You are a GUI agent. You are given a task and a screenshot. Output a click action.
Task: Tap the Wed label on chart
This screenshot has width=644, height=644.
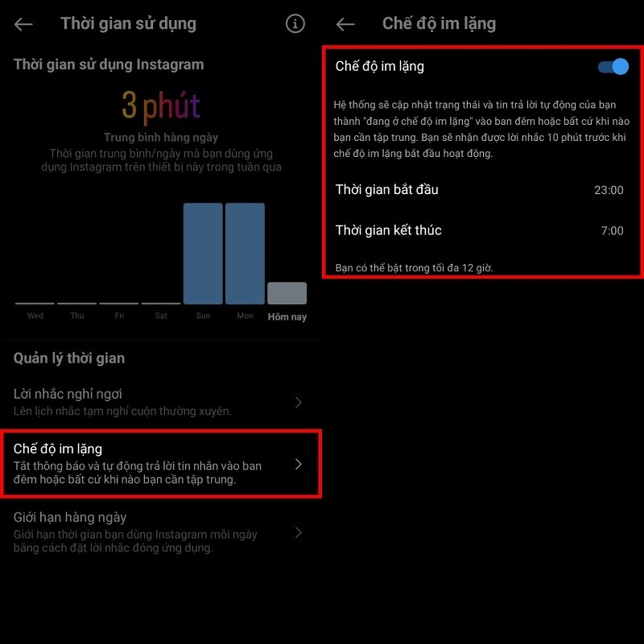(x=35, y=316)
